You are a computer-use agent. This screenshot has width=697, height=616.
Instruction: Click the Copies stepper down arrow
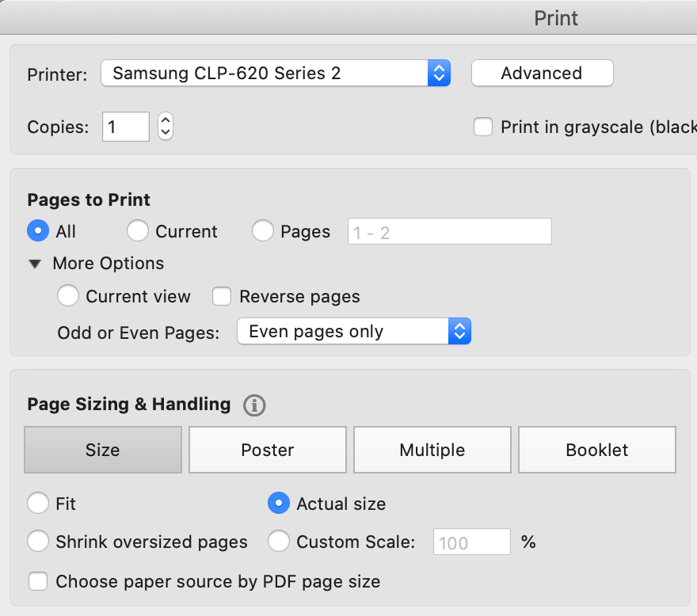164,131
